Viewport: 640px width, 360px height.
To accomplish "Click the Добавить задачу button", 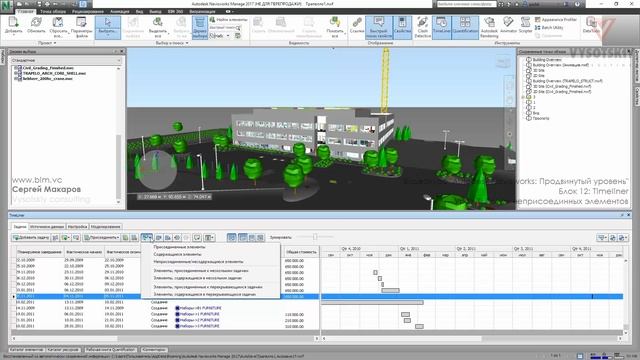I will pos(31,238).
